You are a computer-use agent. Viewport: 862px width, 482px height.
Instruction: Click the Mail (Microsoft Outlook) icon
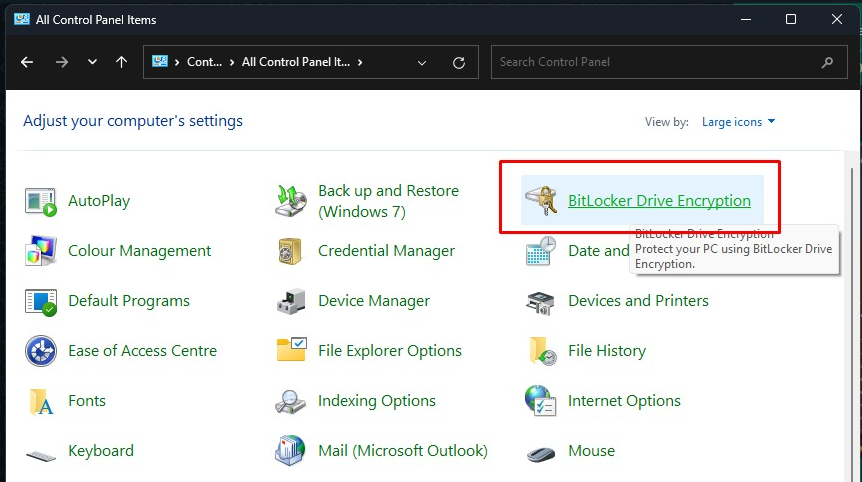tap(290, 451)
